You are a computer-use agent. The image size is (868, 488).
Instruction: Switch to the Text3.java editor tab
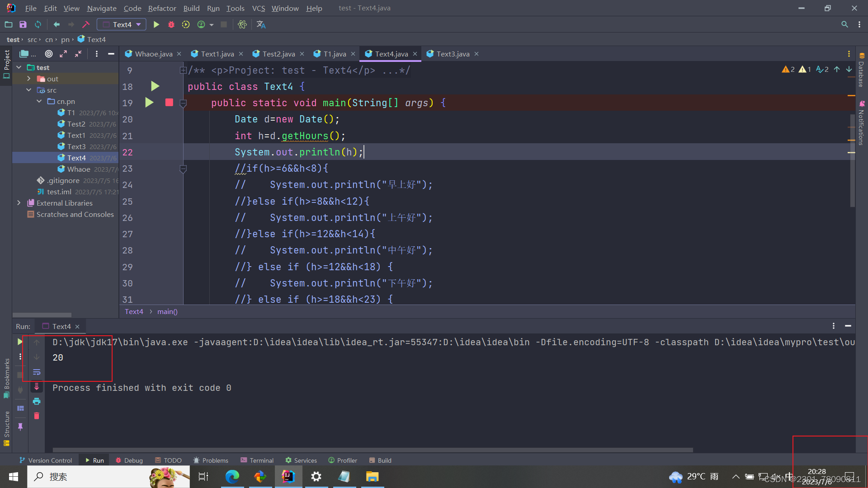tap(453, 54)
